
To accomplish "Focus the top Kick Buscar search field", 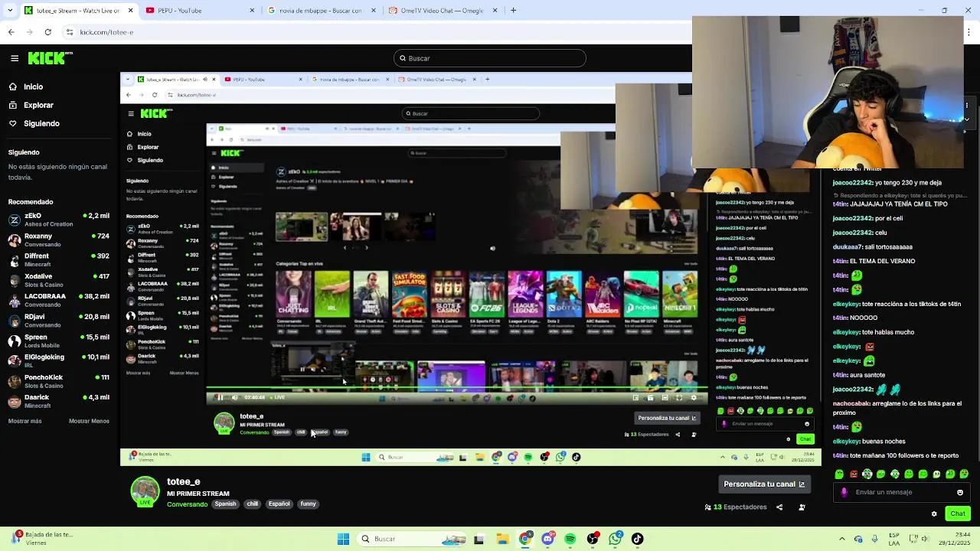I will (x=490, y=58).
